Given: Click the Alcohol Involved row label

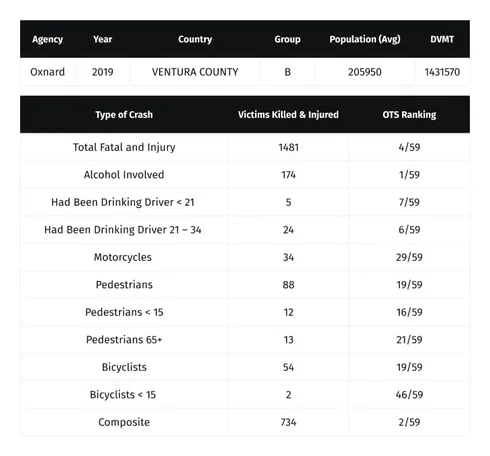Looking at the screenshot, I should [124, 175].
